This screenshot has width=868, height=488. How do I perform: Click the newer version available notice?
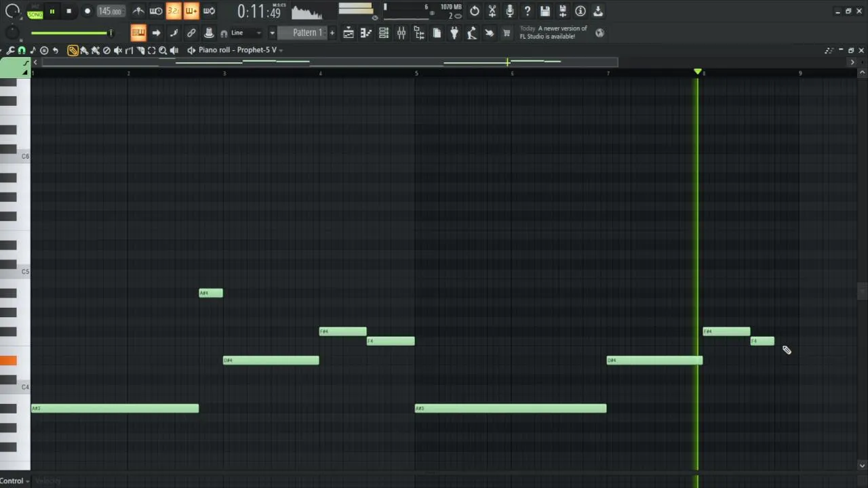553,33
